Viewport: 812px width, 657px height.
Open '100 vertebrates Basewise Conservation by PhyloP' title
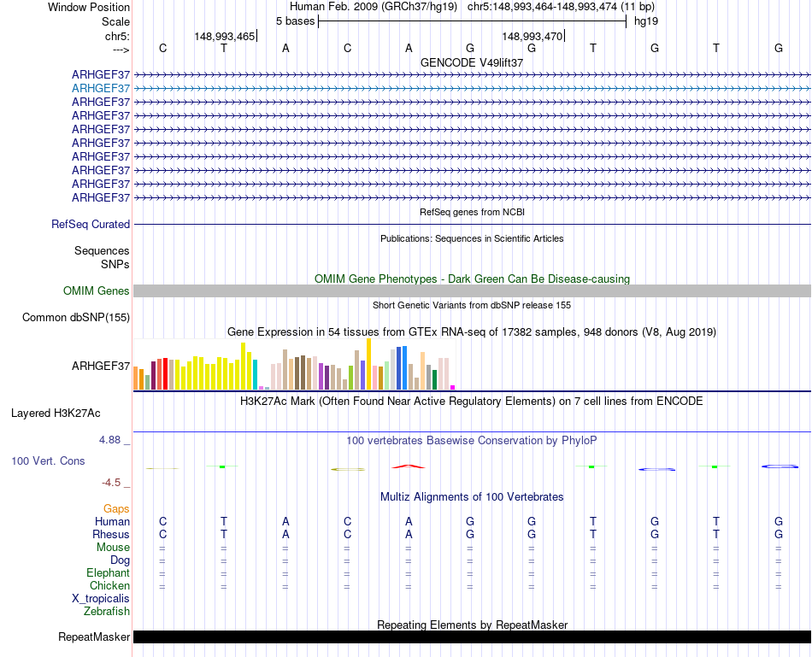[472, 441]
